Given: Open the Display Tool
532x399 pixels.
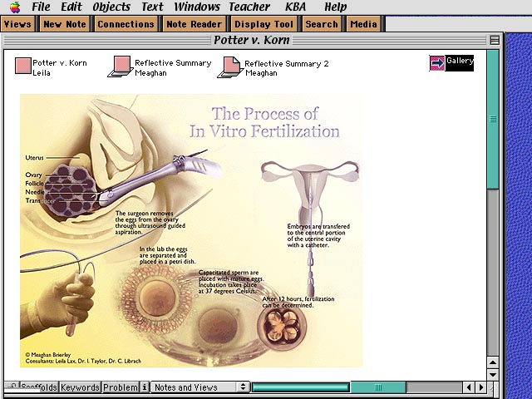Looking at the screenshot, I should pos(264,24).
